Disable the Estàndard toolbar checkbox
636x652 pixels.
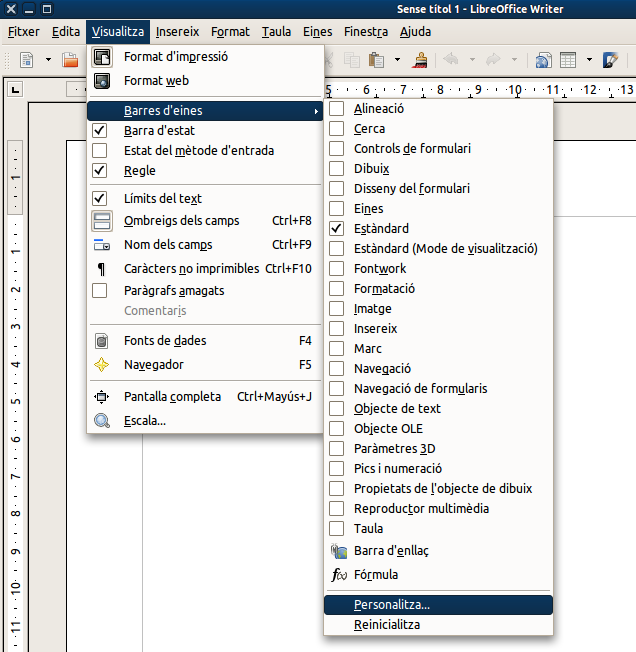337,229
